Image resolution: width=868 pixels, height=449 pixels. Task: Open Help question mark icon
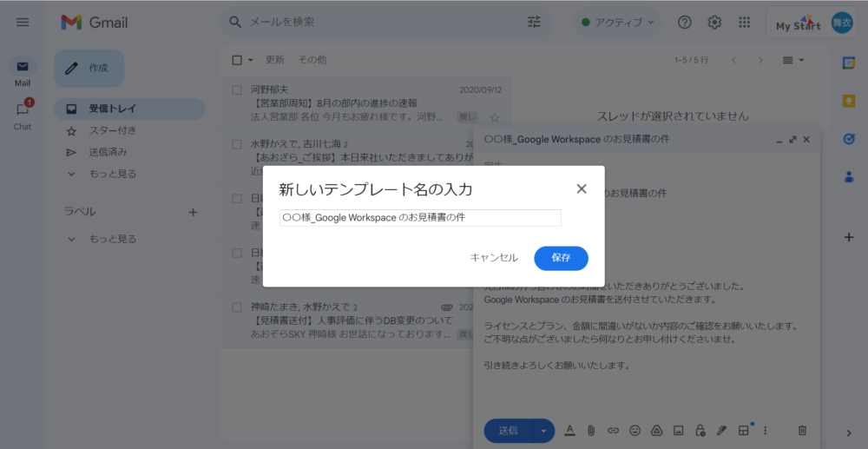point(685,23)
